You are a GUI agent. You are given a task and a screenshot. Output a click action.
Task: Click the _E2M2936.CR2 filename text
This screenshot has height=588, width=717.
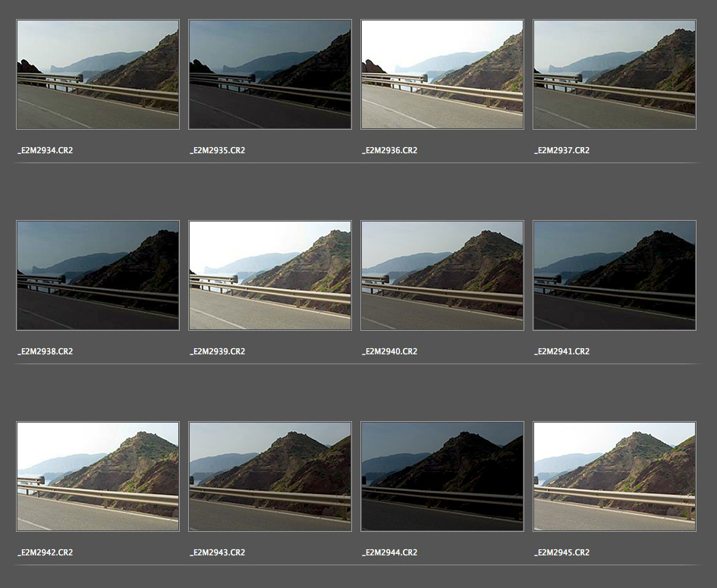coord(389,150)
